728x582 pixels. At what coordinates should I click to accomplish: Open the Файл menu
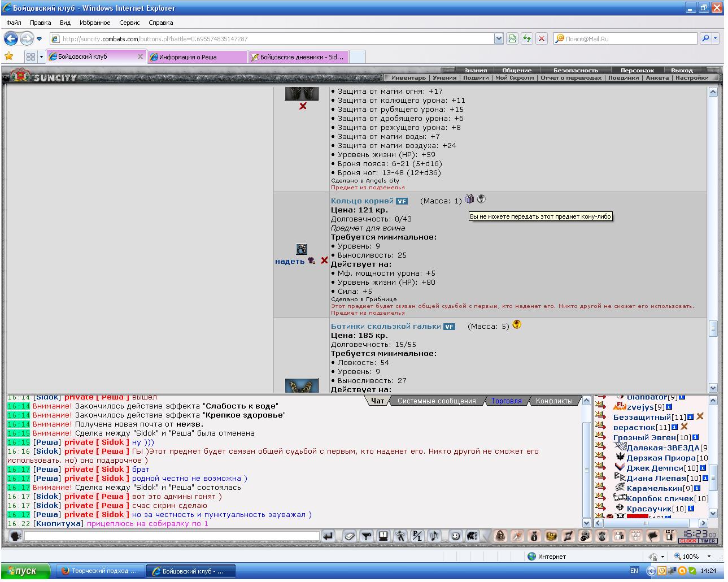pos(14,23)
